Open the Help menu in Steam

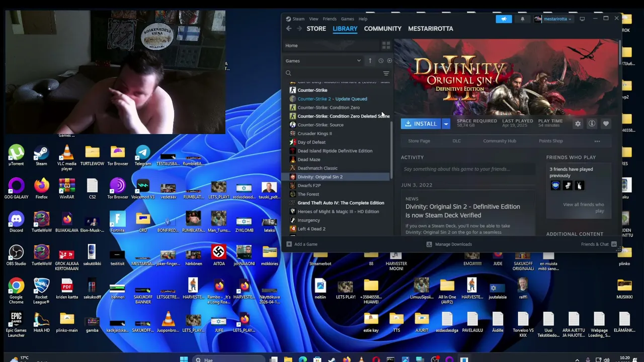tap(363, 19)
